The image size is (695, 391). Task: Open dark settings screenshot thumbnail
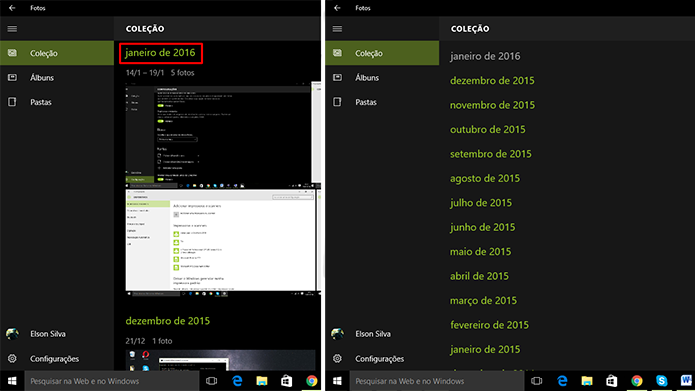point(218,134)
